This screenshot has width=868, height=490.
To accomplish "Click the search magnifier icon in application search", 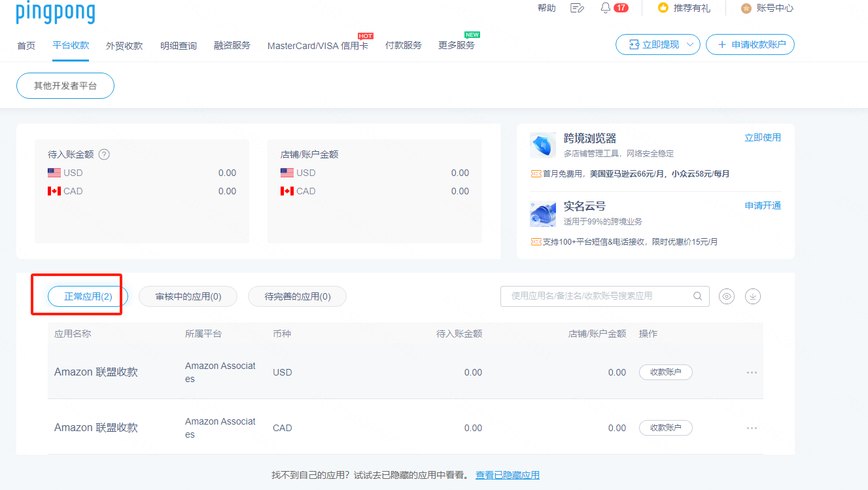I will pos(698,296).
